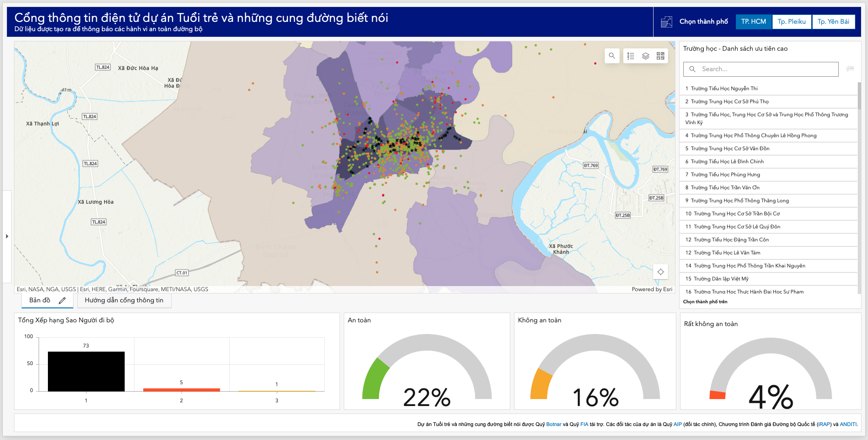Expand the collapsed left side panel arrow
This screenshot has height=440, width=868.
(7, 236)
